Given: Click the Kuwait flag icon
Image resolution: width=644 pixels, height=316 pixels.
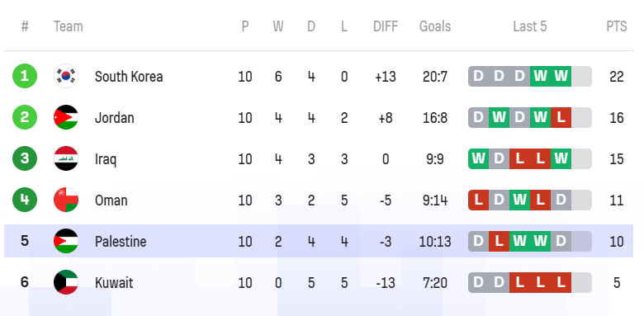Looking at the screenshot, I should pos(66,282).
